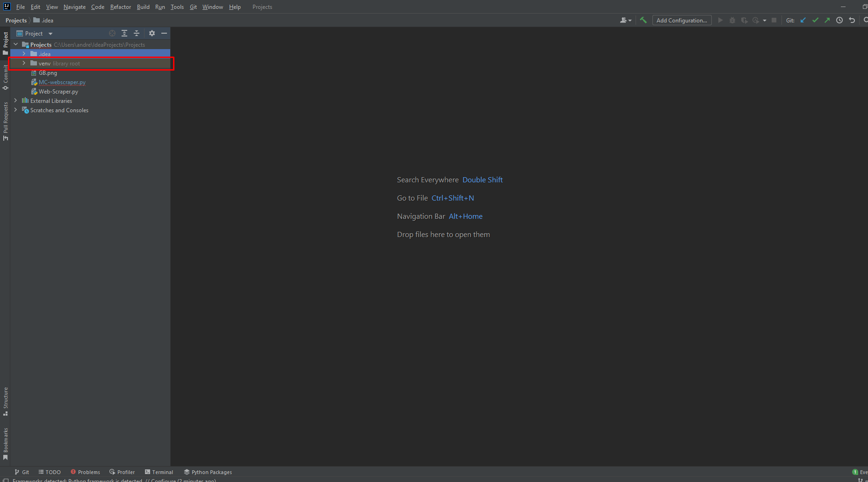Click Run with Coverage icon
Screen dimensions: 868x482
click(x=744, y=20)
